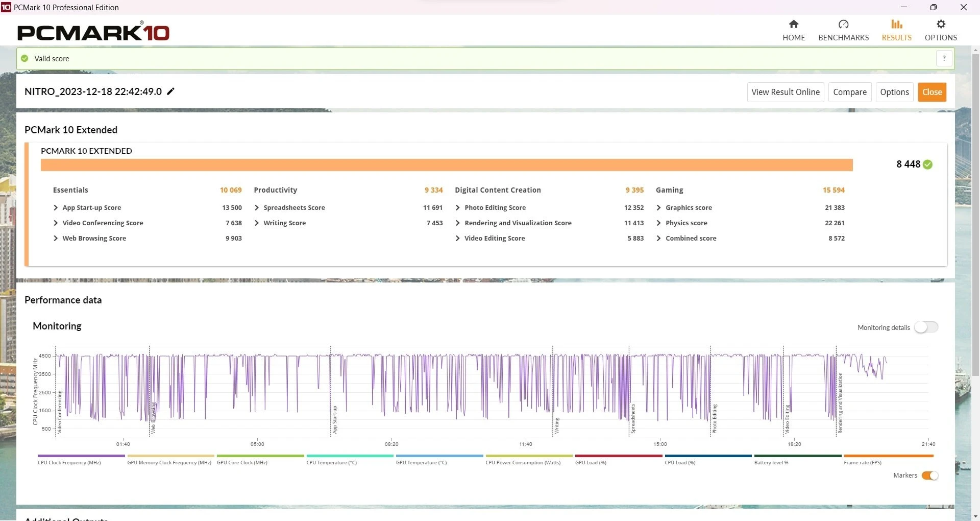The width and height of the screenshot is (980, 521).
Task: Toggle CPU Power Consumption legend series
Action: (529, 460)
